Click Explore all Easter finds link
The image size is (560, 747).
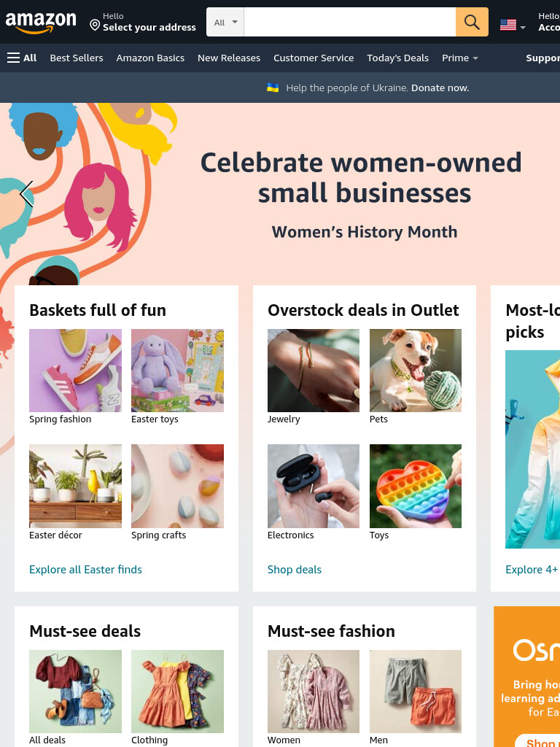(86, 569)
